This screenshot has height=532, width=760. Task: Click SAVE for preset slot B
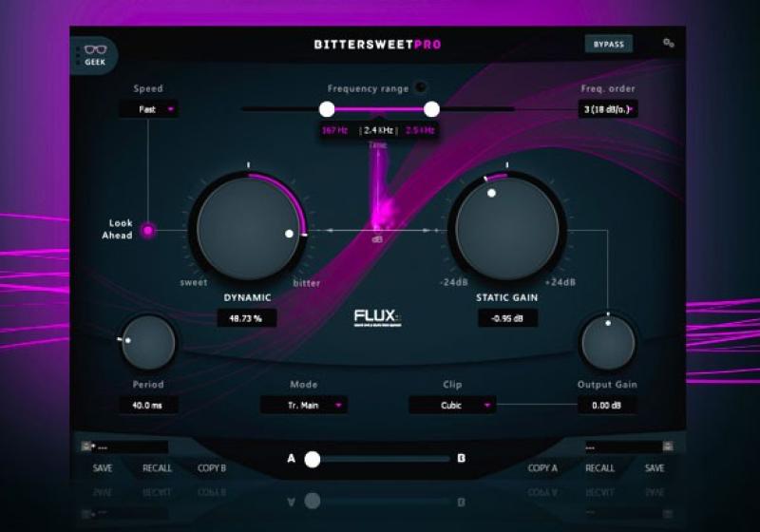click(655, 468)
